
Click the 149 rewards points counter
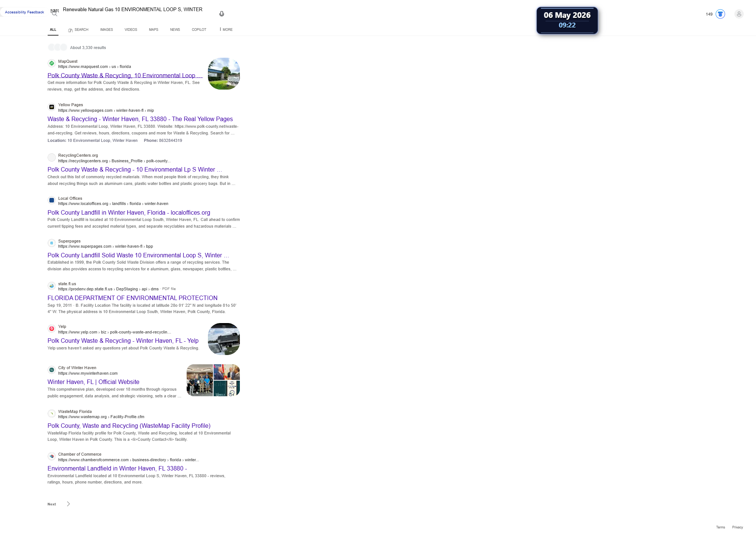[709, 14]
